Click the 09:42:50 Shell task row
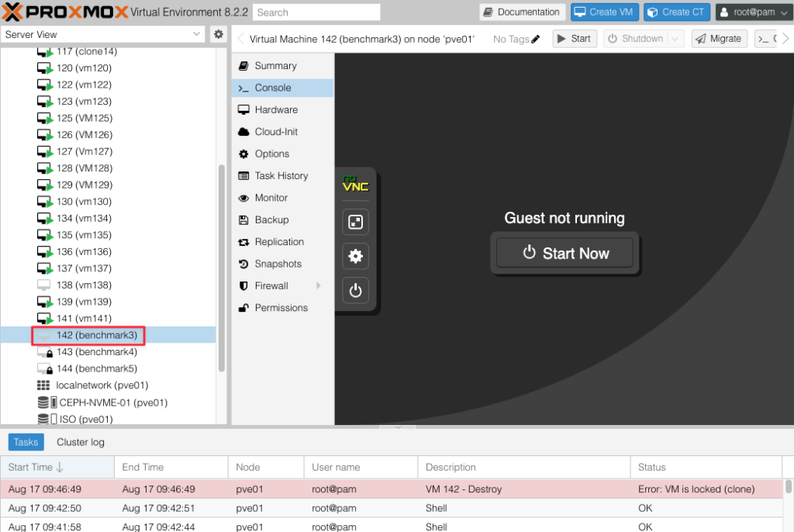Image resolution: width=794 pixels, height=532 pixels. 392,509
